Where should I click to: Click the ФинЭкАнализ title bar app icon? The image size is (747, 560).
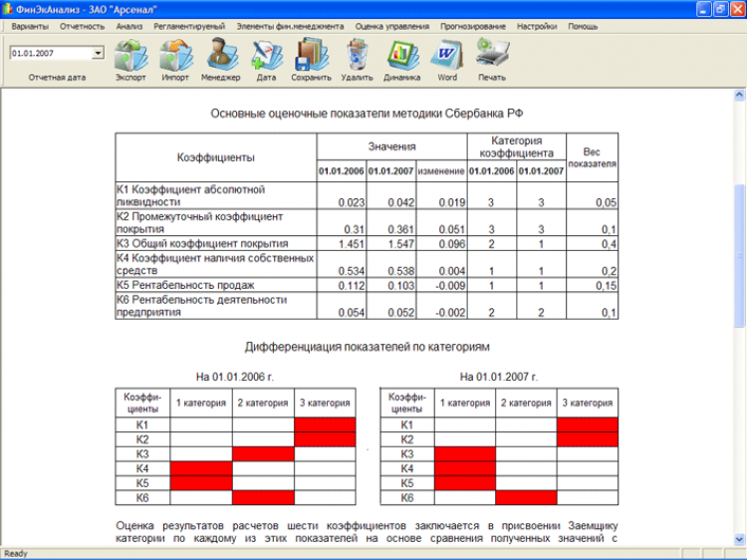tap(7, 9)
